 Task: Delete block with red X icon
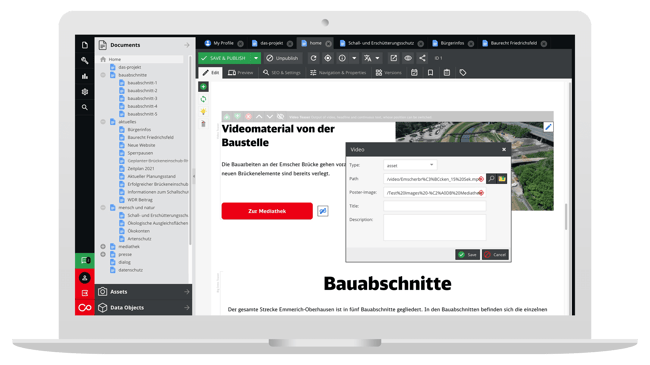click(248, 117)
